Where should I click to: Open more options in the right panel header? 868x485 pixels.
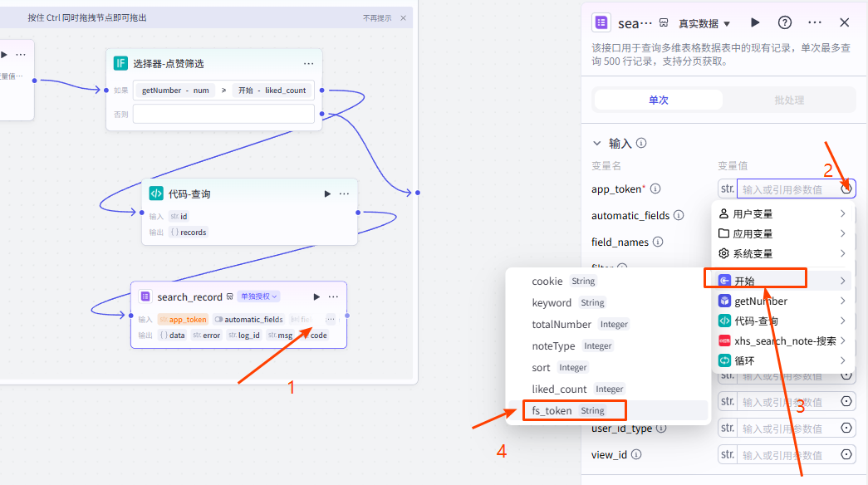(x=815, y=23)
